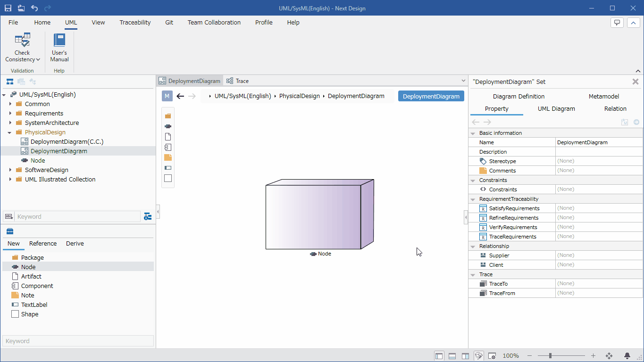The image size is (644, 362).
Task: Expand the SoftwareDesign folder
Action: [10, 170]
